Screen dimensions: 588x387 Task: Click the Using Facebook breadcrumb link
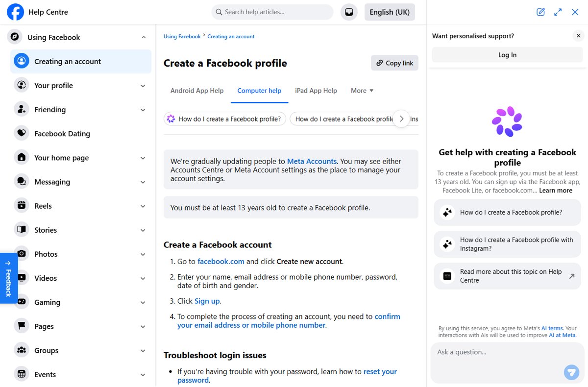[182, 36]
